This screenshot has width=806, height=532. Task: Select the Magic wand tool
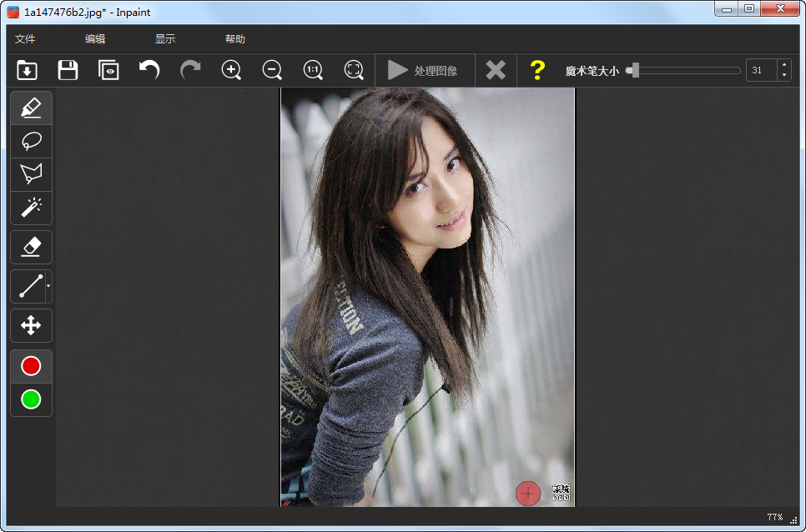pos(31,208)
